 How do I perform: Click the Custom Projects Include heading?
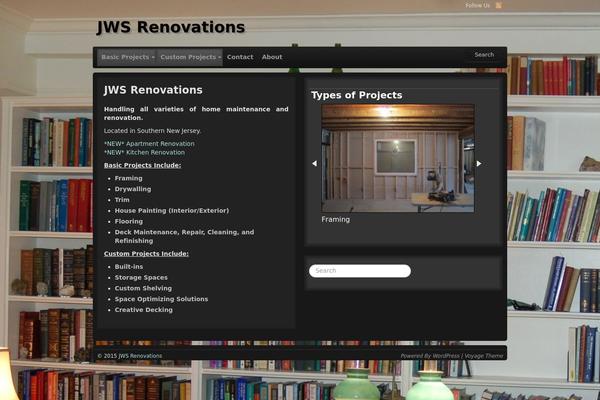click(146, 254)
